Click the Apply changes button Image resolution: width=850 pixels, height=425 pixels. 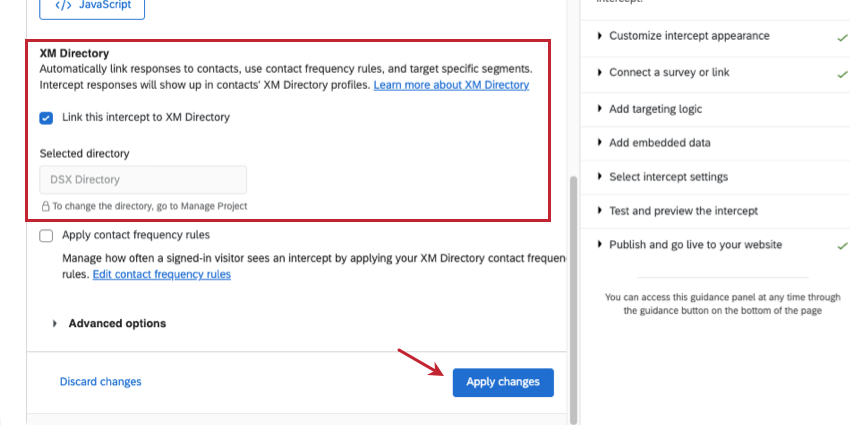tap(503, 382)
